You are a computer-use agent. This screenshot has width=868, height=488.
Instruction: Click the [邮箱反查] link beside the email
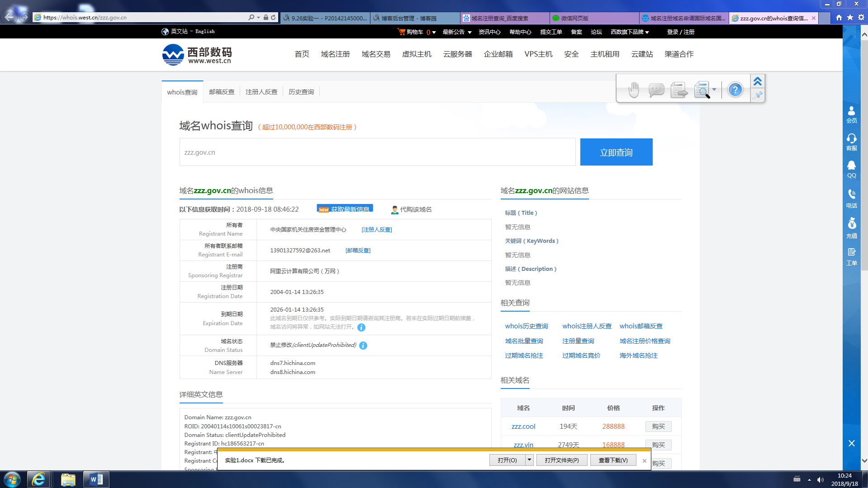[358, 251]
